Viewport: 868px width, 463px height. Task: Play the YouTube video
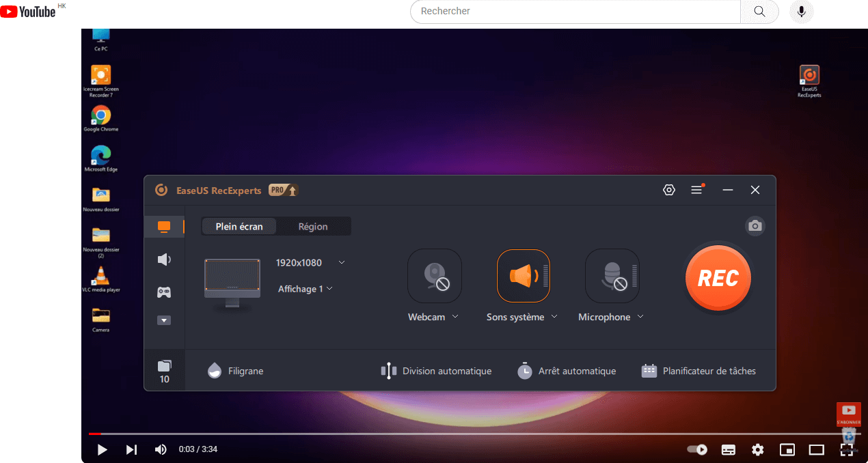point(102,449)
